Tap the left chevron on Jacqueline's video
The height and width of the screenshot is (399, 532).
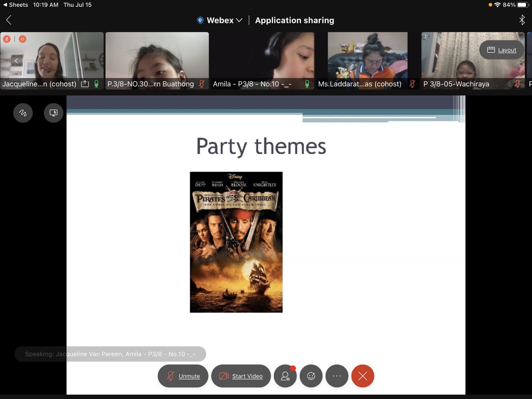(x=16, y=61)
